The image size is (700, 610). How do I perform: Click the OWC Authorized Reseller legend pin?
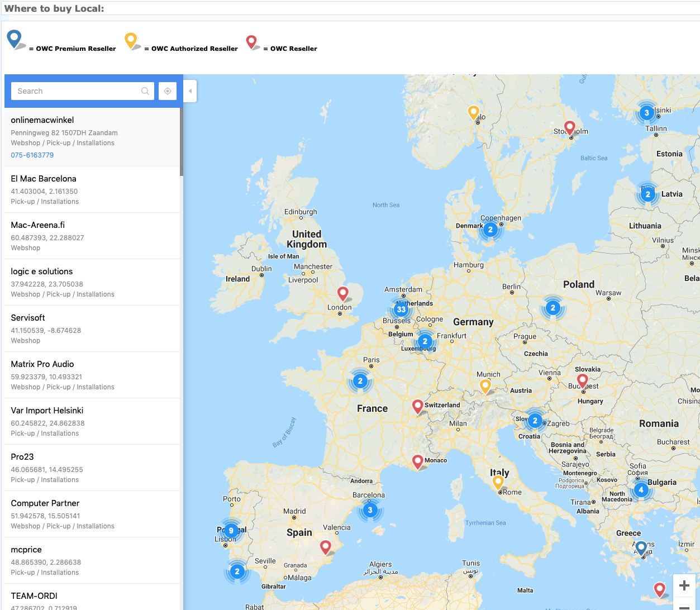pos(132,42)
